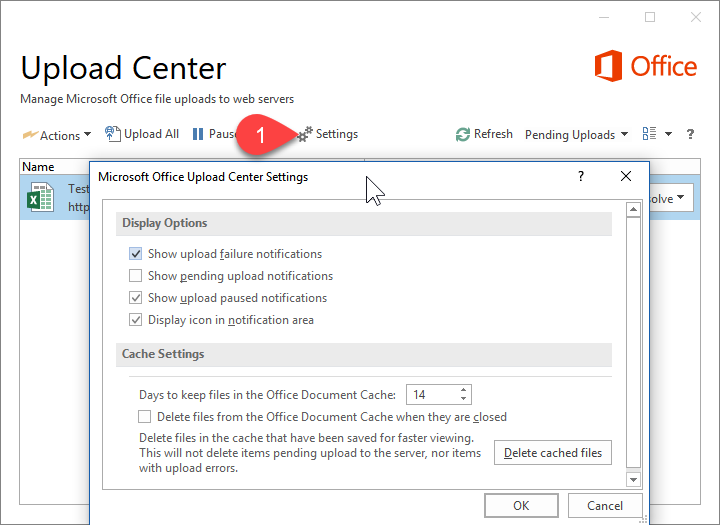Uncheck Show upload failure notifications
Image resolution: width=720 pixels, height=525 pixels.
pyautogui.click(x=135, y=254)
